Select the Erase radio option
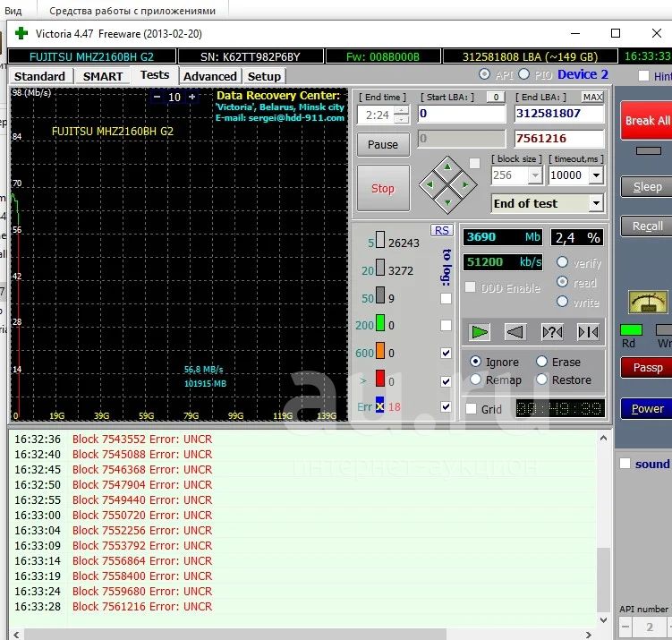 pyautogui.click(x=541, y=362)
